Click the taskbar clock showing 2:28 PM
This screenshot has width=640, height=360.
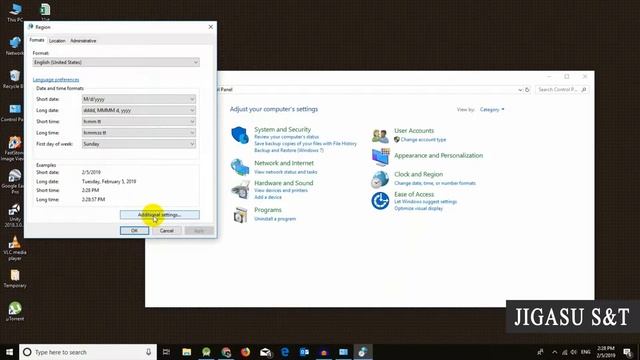click(606, 352)
